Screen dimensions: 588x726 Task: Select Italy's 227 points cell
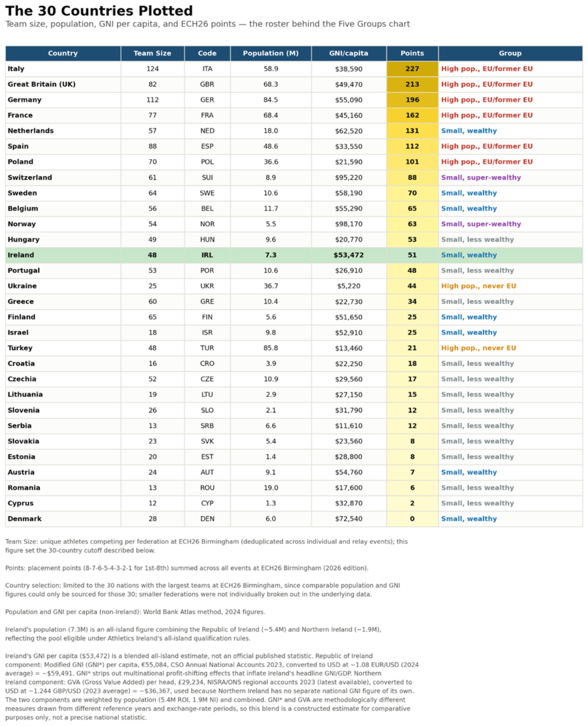click(x=412, y=69)
